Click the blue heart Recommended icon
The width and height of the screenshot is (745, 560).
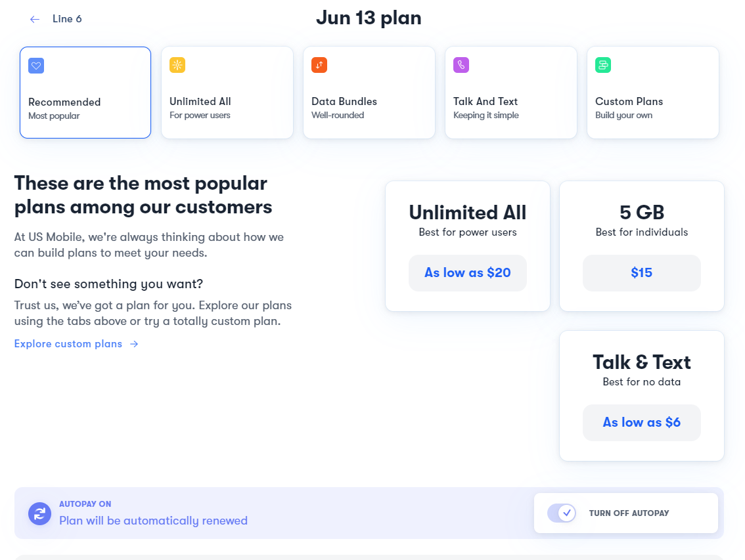36,66
